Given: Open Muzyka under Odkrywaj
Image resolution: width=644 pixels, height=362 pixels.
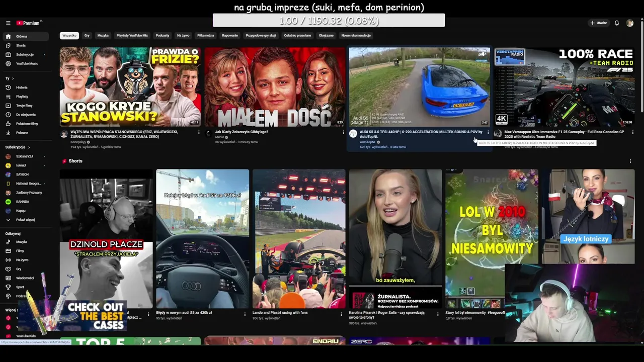Looking at the screenshot, I should tap(22, 242).
